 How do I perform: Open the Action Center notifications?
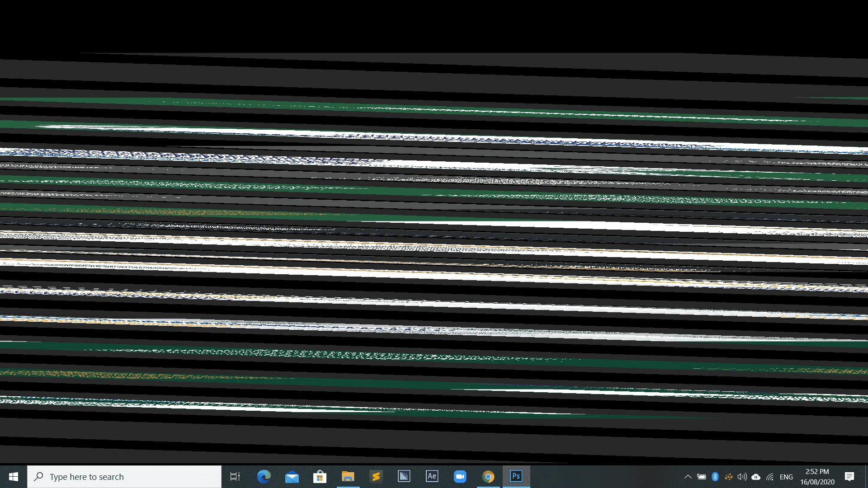[x=849, y=477]
